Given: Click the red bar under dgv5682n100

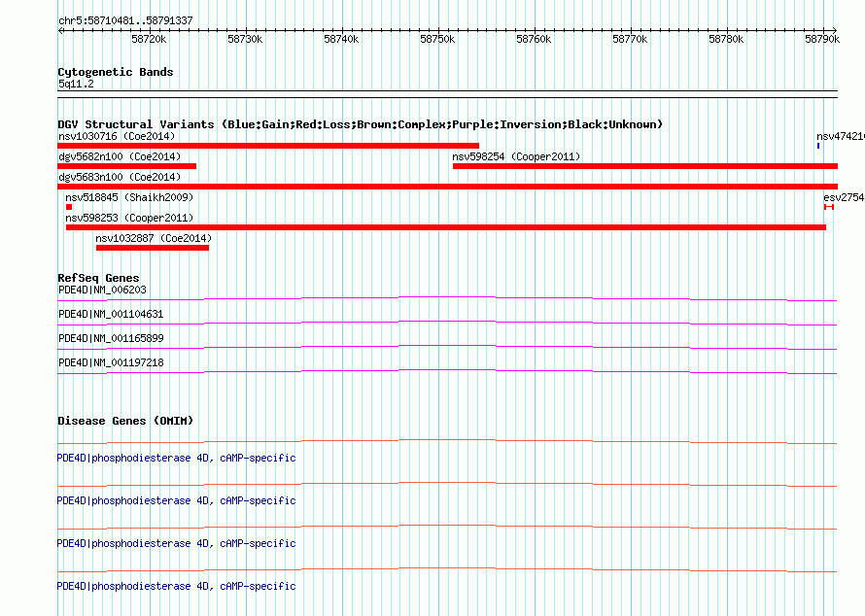Looking at the screenshot, I should pyautogui.click(x=127, y=166).
